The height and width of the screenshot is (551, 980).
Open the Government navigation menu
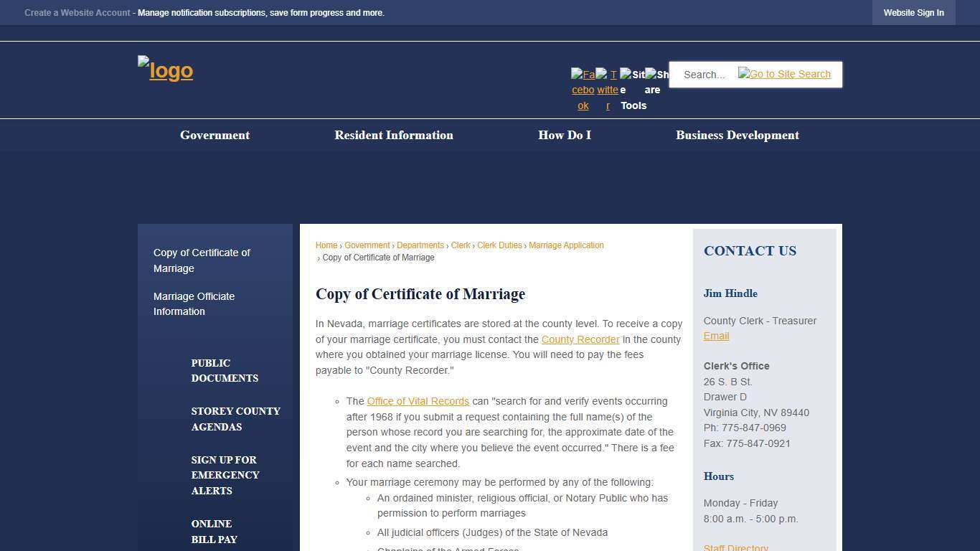coord(215,135)
